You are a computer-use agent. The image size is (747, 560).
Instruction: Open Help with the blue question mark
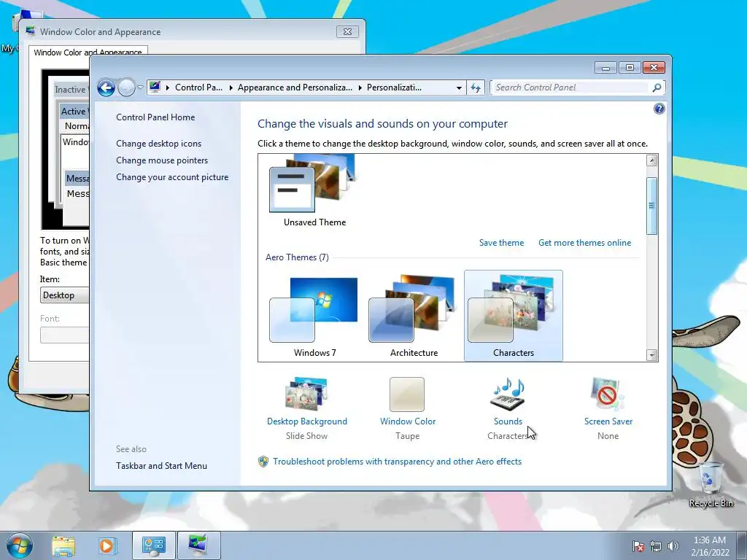pyautogui.click(x=659, y=109)
